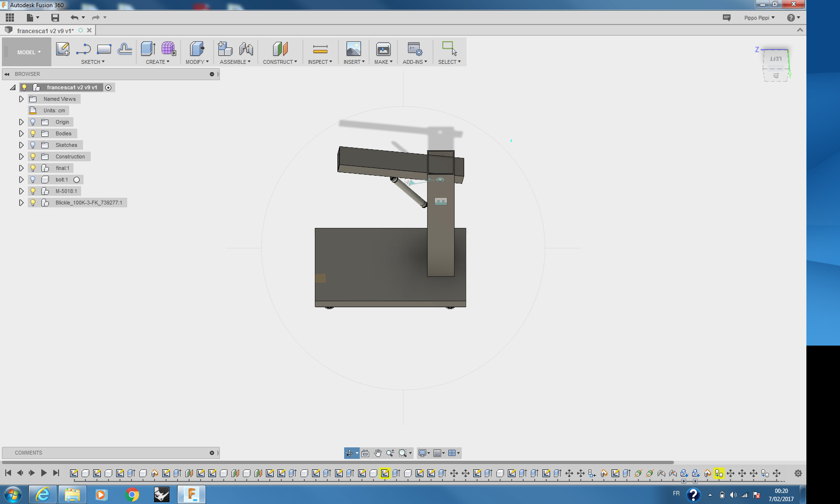Select the Pan hand tool
The image size is (840, 504).
[378, 453]
